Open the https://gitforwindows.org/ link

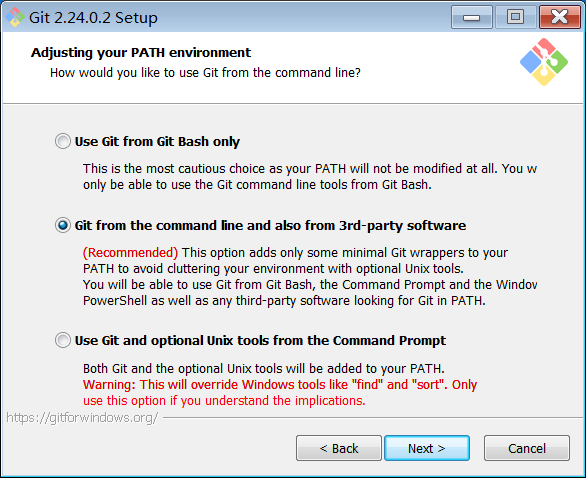pos(82,417)
